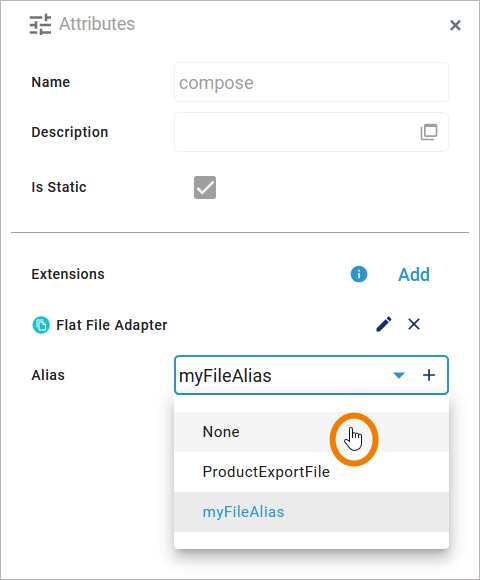Toggle the Is Static checkbox
Screen dimensions: 480x580
[205, 187]
